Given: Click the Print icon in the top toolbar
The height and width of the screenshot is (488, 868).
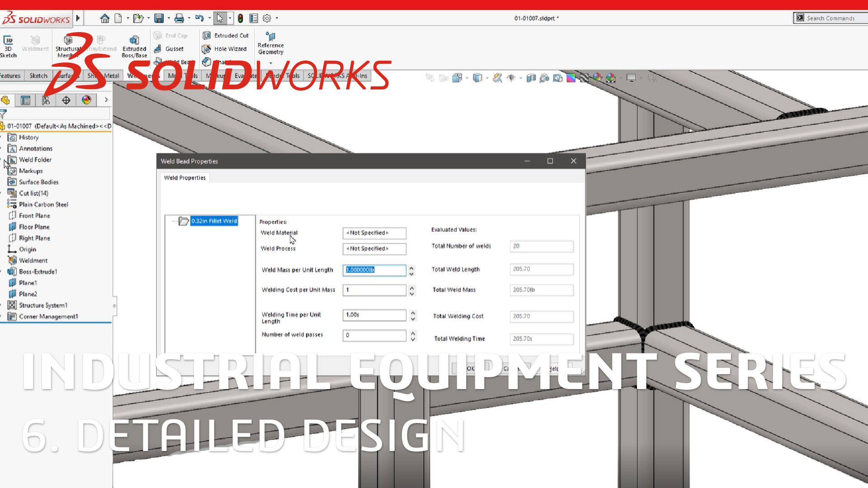Looking at the screenshot, I should pyautogui.click(x=179, y=19).
